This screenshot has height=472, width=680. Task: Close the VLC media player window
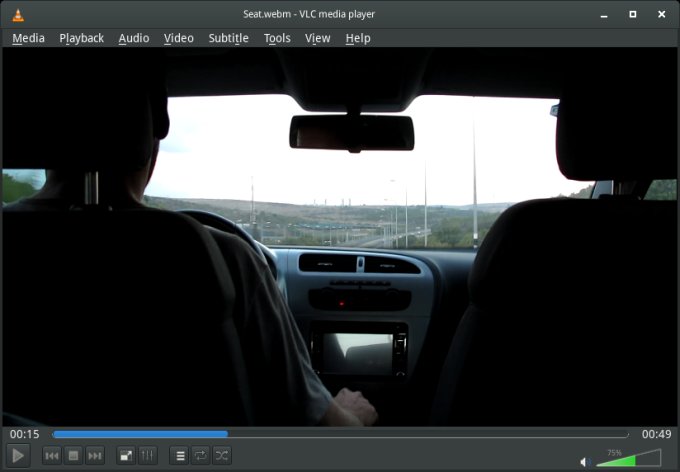(x=662, y=14)
